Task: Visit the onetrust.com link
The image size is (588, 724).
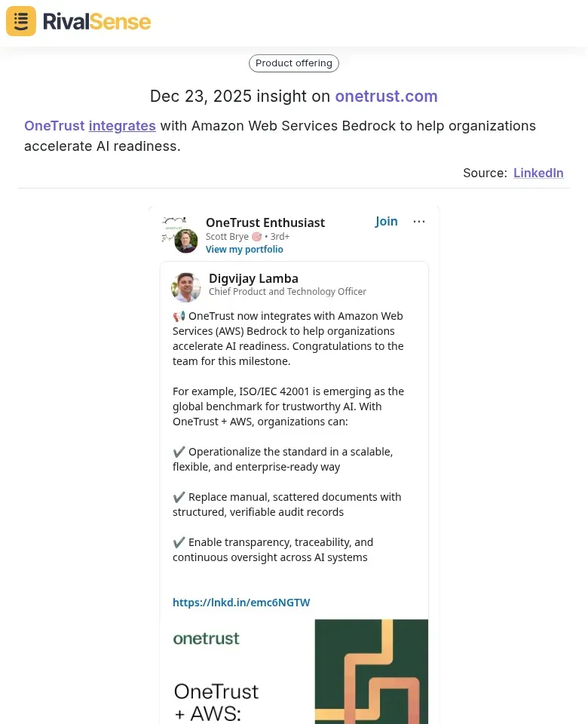Action: pos(386,97)
